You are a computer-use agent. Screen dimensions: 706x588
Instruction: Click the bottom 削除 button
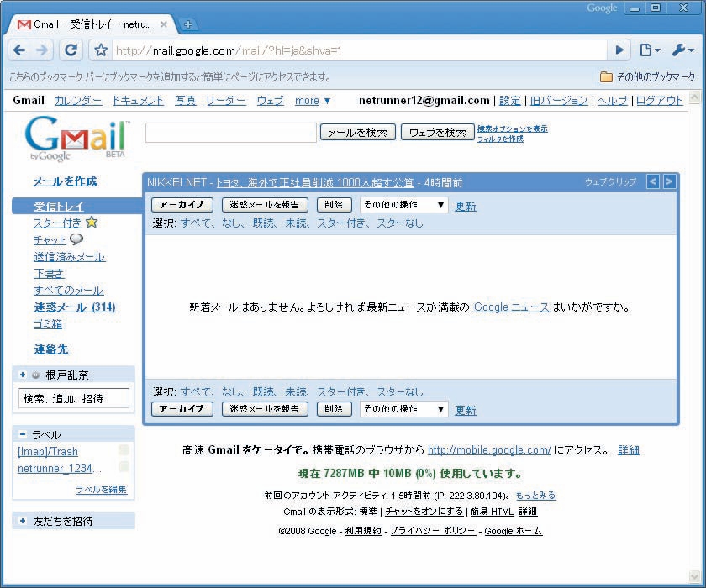pyautogui.click(x=335, y=409)
